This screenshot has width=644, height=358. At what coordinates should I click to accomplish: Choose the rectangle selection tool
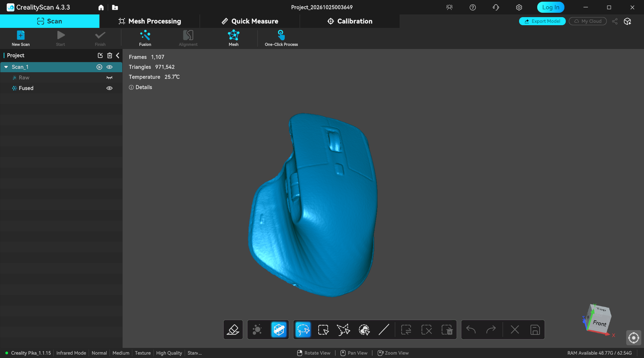tap(323, 330)
